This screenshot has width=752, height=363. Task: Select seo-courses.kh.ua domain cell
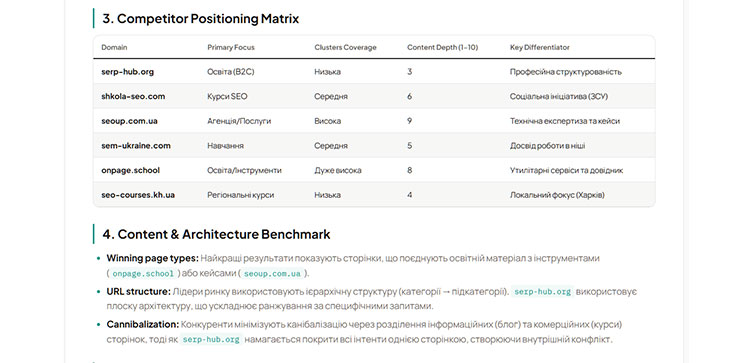click(138, 195)
